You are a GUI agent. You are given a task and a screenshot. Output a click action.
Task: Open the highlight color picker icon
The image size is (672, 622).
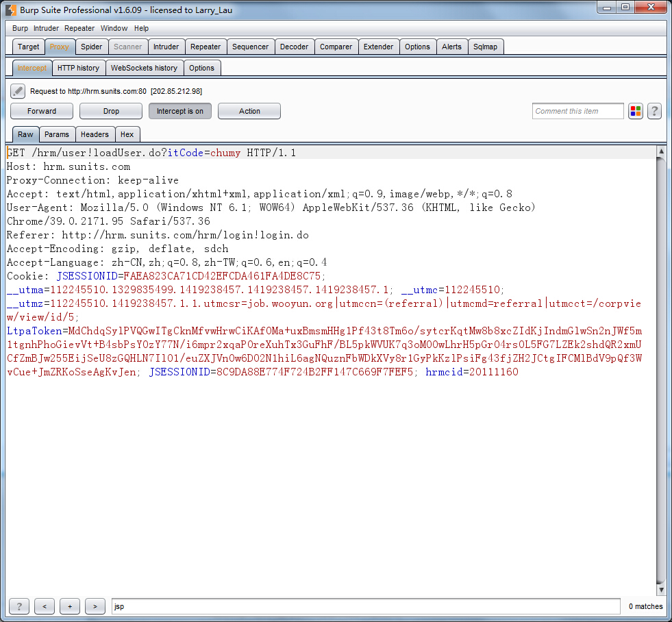pyautogui.click(x=636, y=111)
